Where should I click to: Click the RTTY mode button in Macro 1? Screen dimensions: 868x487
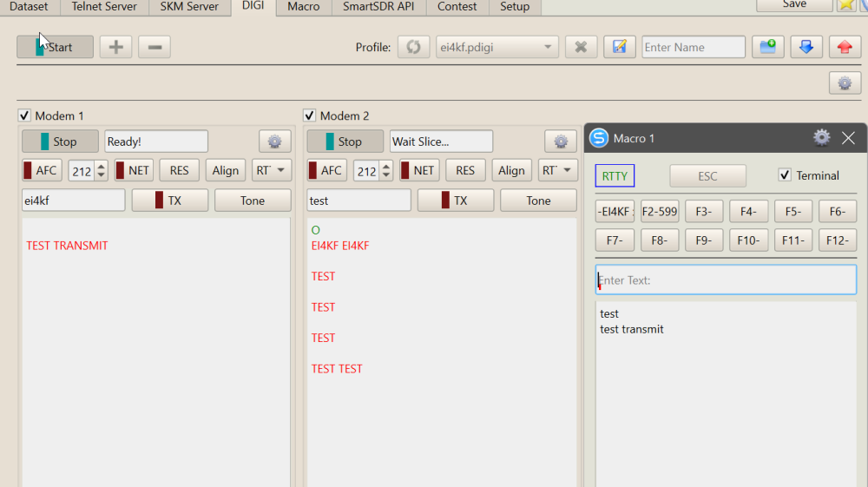(x=615, y=176)
